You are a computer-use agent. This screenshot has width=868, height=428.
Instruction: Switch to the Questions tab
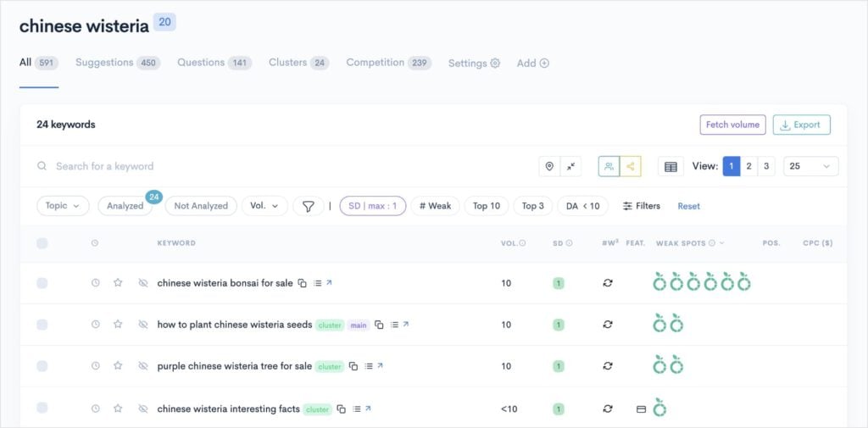214,63
